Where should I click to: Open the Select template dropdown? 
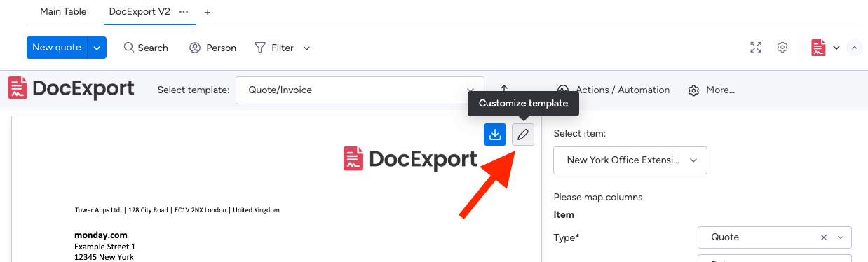[360, 90]
